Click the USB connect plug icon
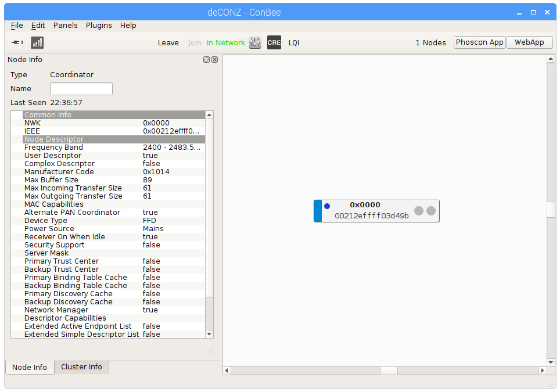 (17, 42)
